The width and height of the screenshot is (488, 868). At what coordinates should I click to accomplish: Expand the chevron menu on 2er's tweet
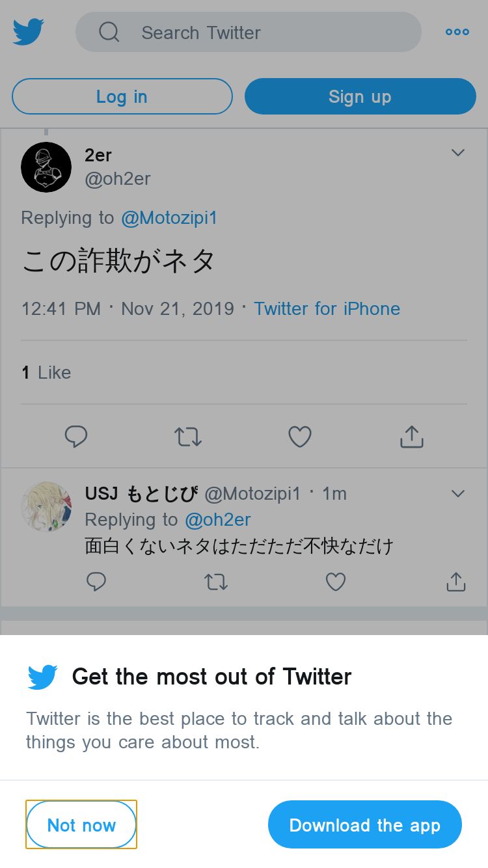pyautogui.click(x=458, y=153)
